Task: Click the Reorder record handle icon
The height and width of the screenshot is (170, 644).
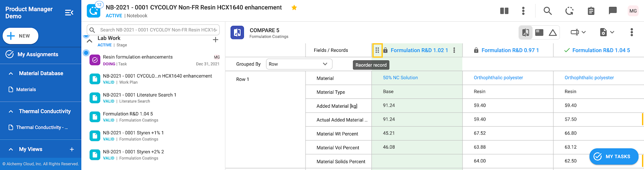Action: point(377,50)
